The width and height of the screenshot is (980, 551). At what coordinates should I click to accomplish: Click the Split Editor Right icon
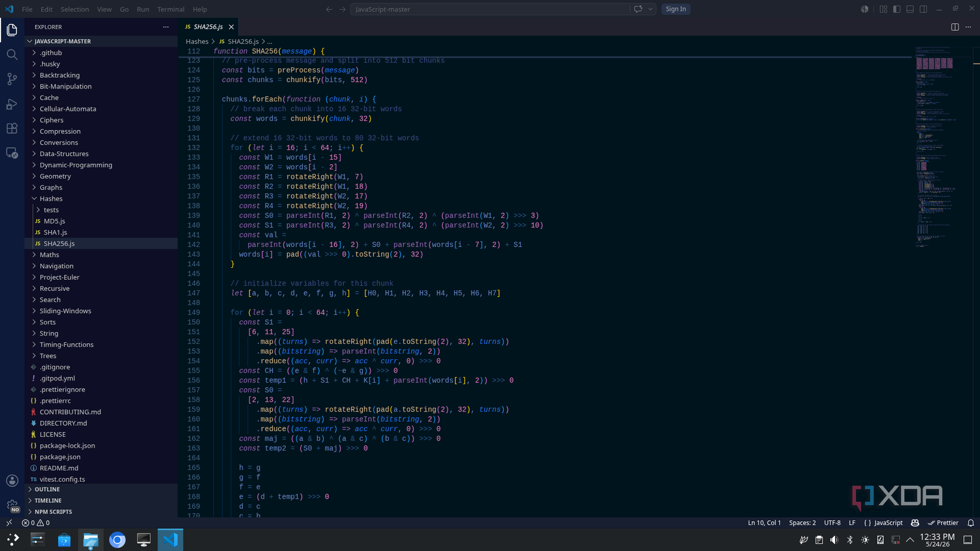coord(955,27)
